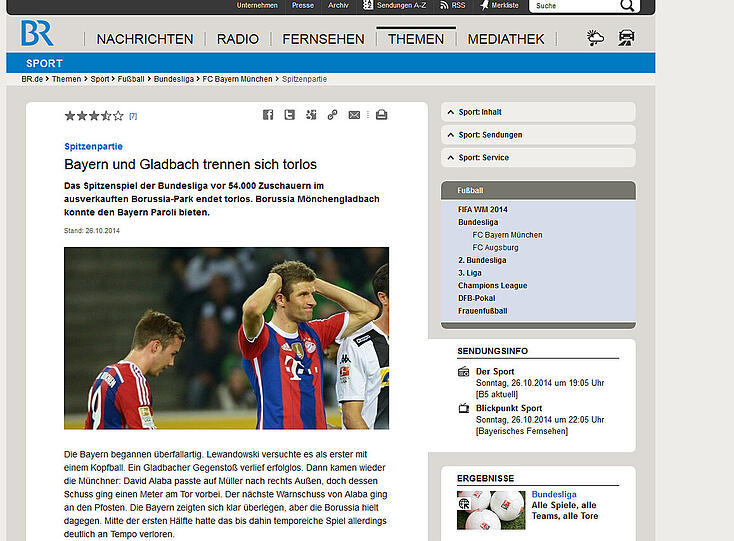Rate the article with five stars
The width and height of the screenshot is (734, 541).
point(118,116)
